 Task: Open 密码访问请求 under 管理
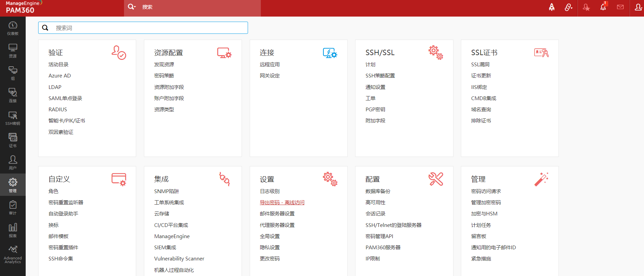coord(486,191)
